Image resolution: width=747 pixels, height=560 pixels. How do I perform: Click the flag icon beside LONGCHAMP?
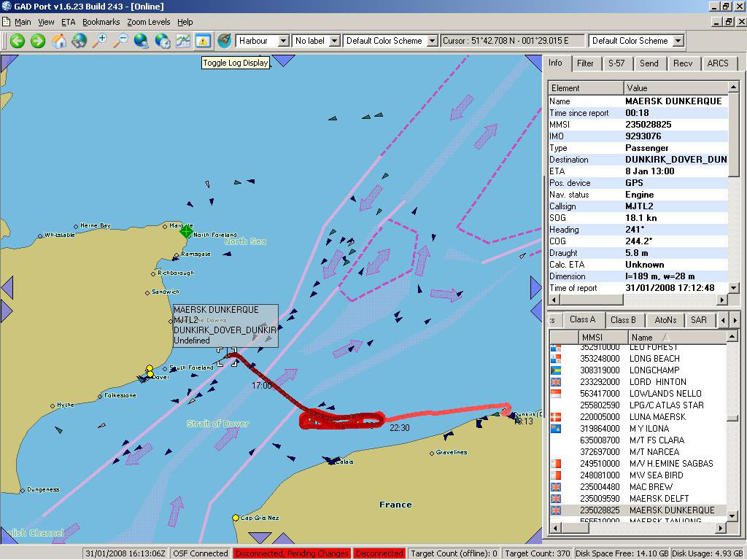[x=555, y=370]
